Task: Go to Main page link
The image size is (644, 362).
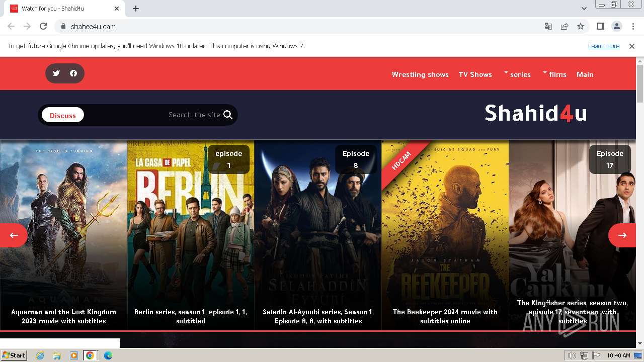Action: (585, 74)
